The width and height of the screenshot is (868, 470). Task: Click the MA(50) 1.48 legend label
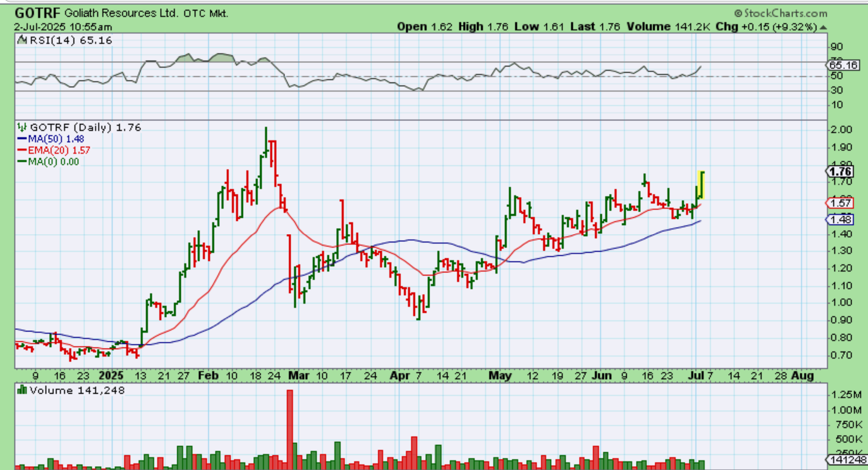pyautogui.click(x=56, y=139)
